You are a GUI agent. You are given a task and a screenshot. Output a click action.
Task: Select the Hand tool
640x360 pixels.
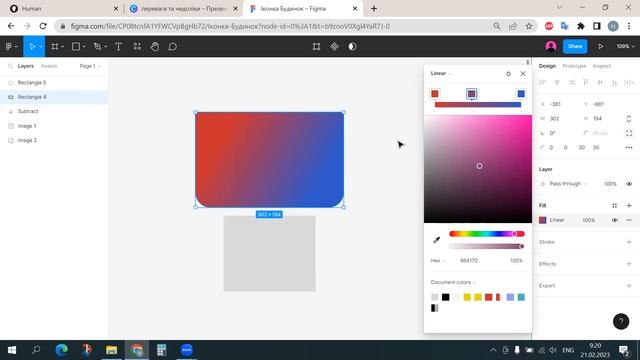coord(155,47)
